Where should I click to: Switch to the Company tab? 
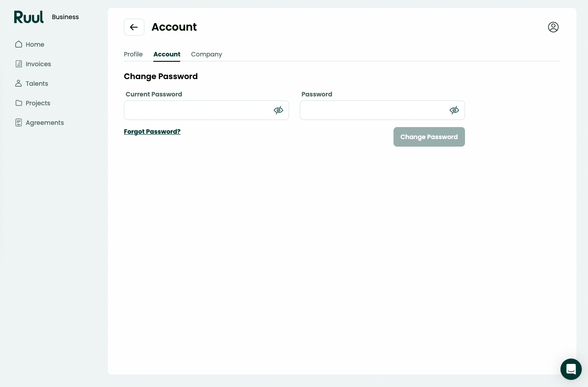point(207,54)
